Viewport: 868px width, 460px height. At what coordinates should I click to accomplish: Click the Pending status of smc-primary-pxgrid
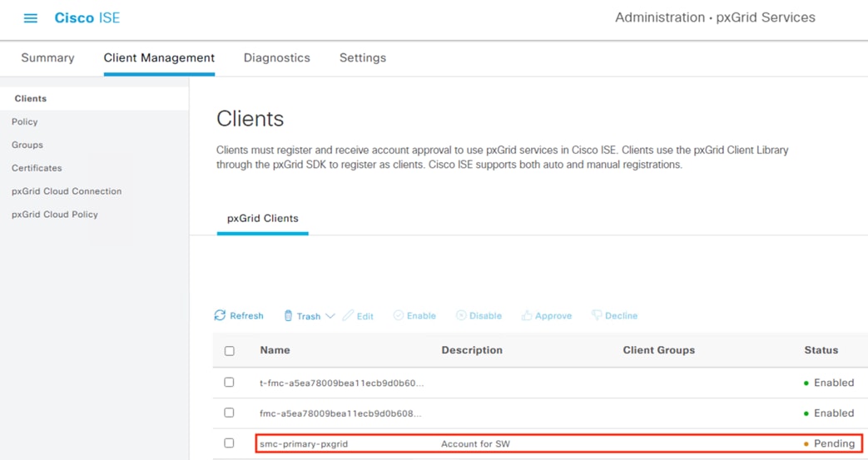click(829, 443)
